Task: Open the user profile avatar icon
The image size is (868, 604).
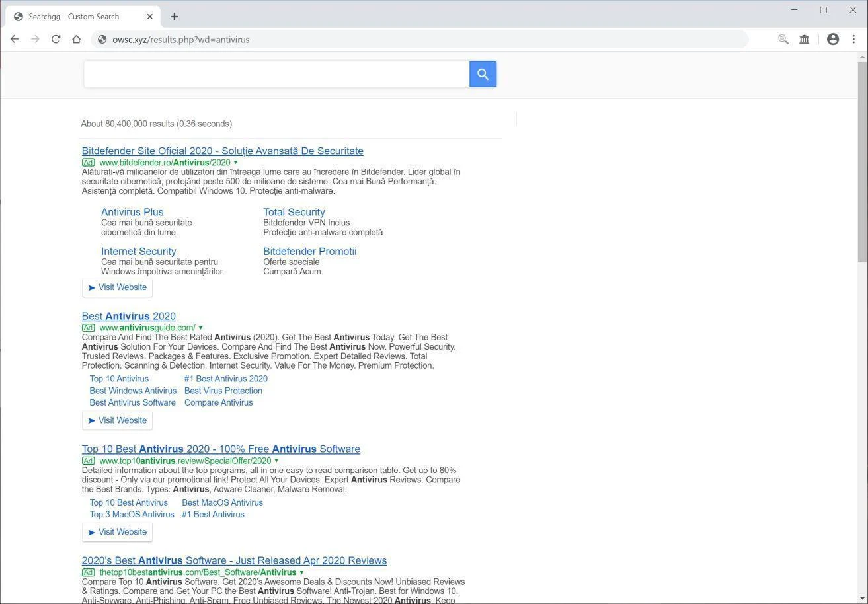Action: click(833, 40)
